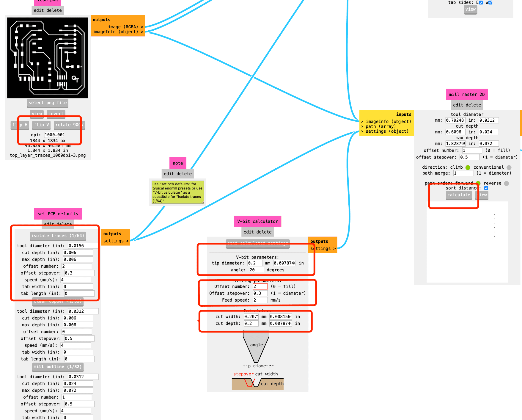Select the mill raster 2D module title
522x420 pixels.
coord(467,95)
